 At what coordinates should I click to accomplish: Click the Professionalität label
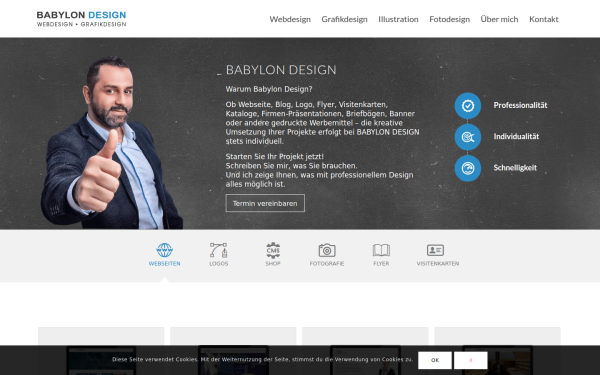coord(520,105)
